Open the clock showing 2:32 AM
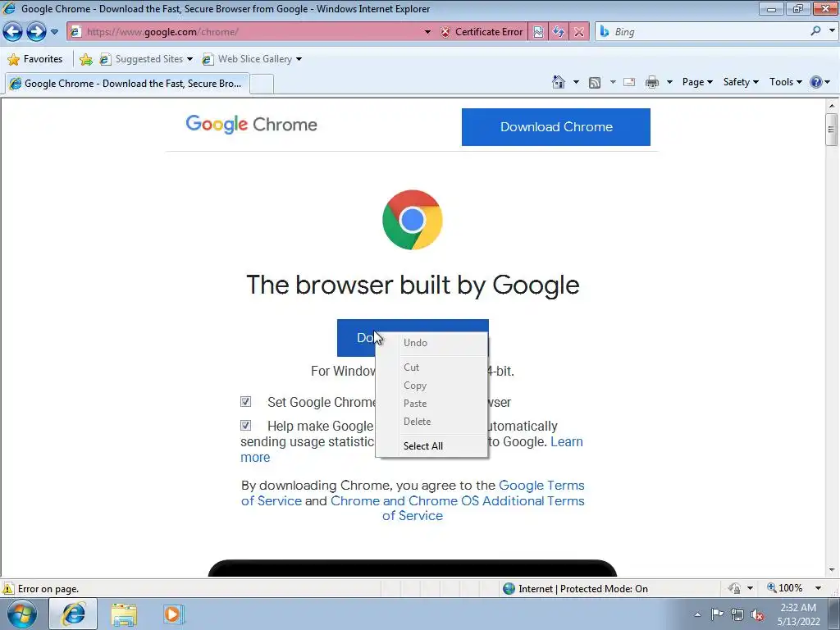Viewport: 840px width, 630px height. coord(798,614)
